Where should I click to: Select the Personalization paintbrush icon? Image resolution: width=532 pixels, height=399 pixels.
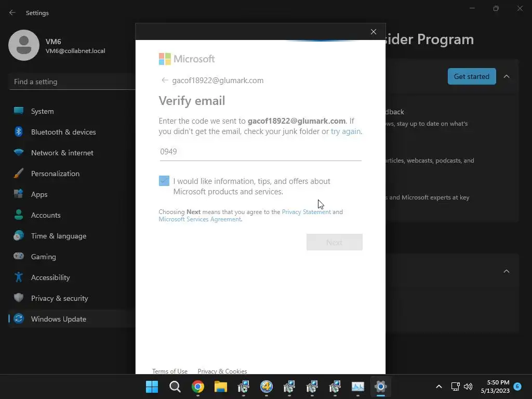[x=19, y=173]
